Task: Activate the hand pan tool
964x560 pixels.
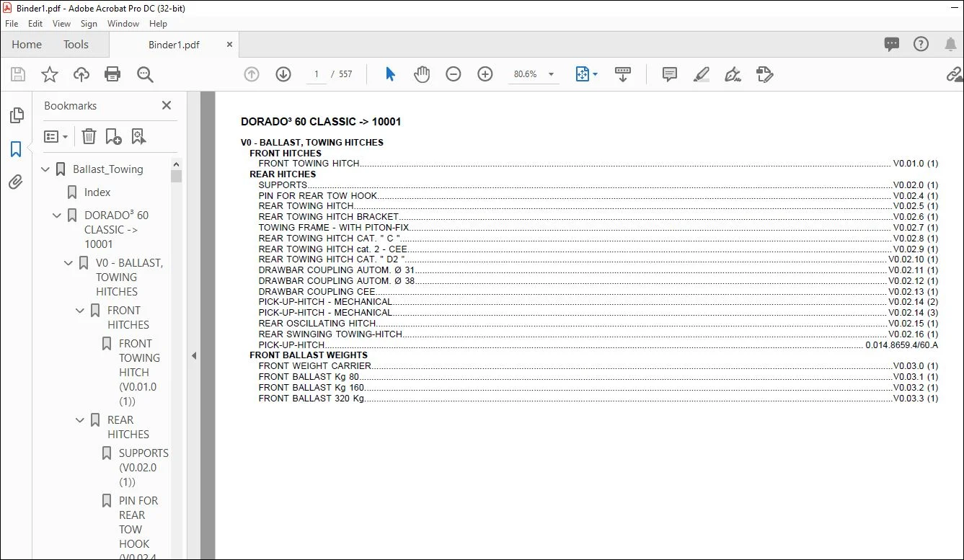Action: 422,74
